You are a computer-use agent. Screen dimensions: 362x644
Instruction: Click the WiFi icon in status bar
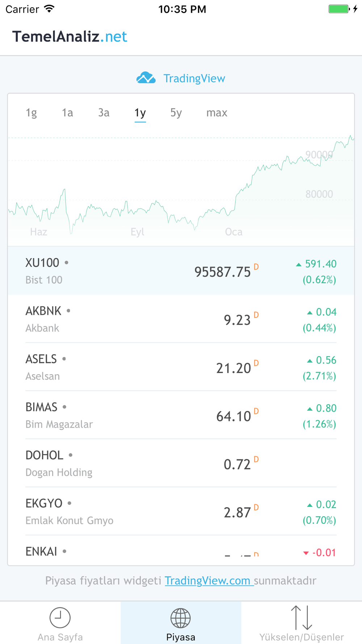pyautogui.click(x=49, y=9)
